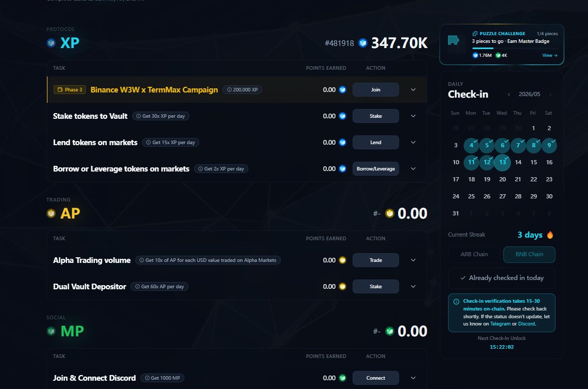This screenshot has height=389, width=588.
Task: Click the 15:22:02 unlock countdown
Action: point(502,347)
